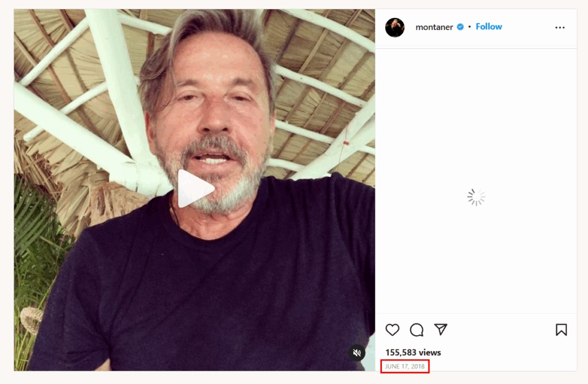
Task: Open montaner's profile picture
Action: (395, 27)
